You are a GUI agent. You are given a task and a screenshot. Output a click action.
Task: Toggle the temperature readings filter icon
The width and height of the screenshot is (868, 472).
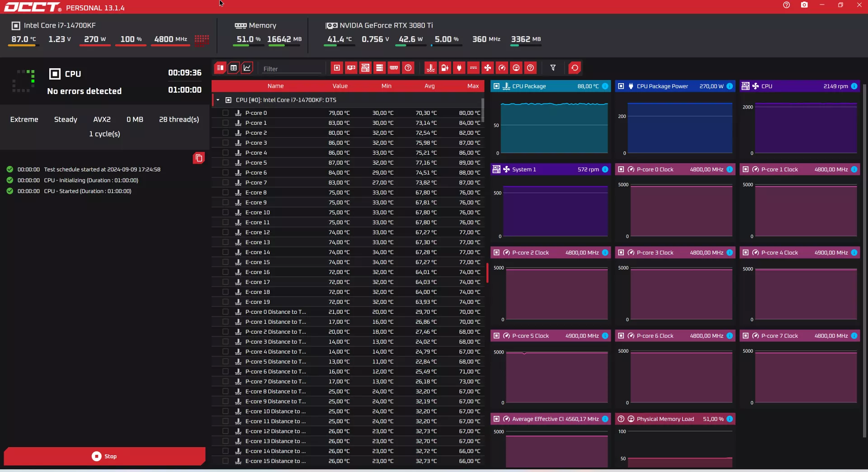pos(431,68)
